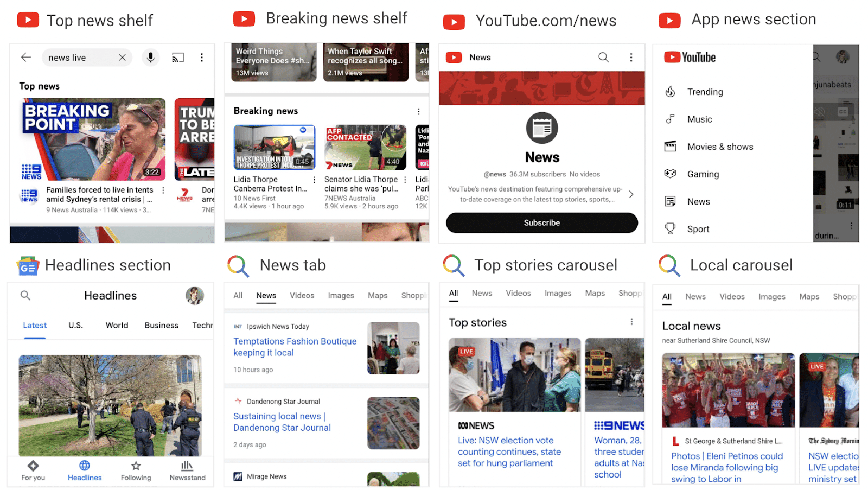Switch to the U.S. tab in Headlines
The image size is (868, 490).
(75, 326)
